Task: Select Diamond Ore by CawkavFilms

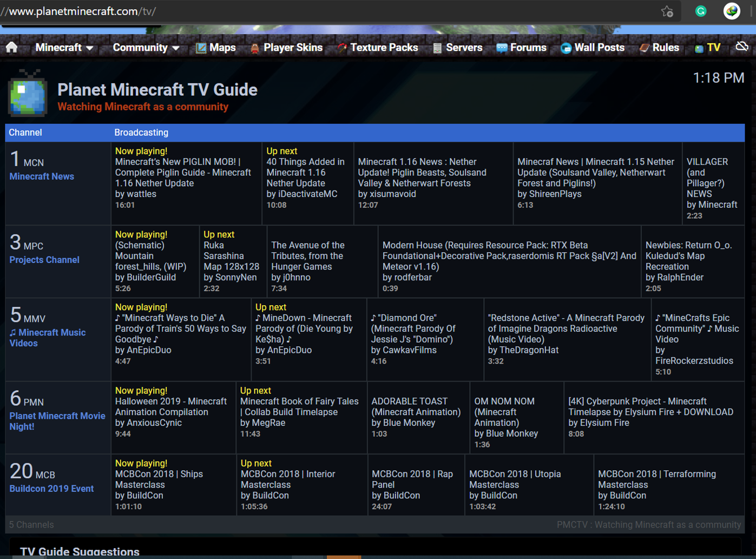Action: (425, 339)
